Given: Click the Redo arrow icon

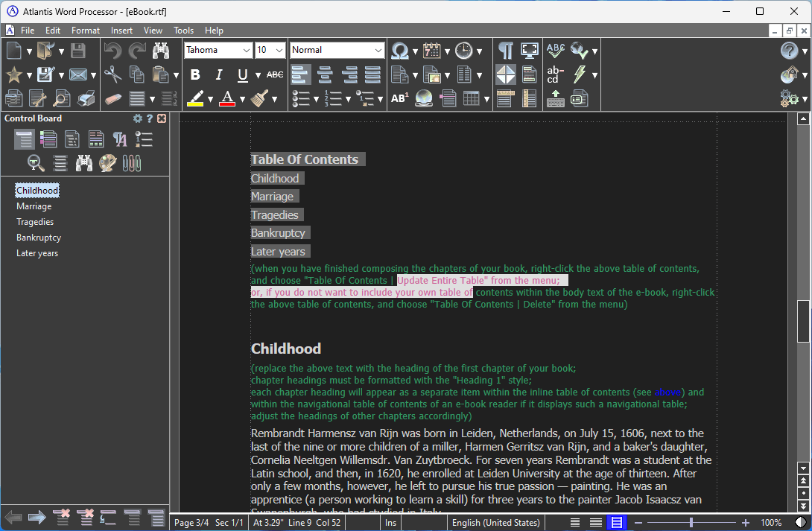Looking at the screenshot, I should point(137,51).
